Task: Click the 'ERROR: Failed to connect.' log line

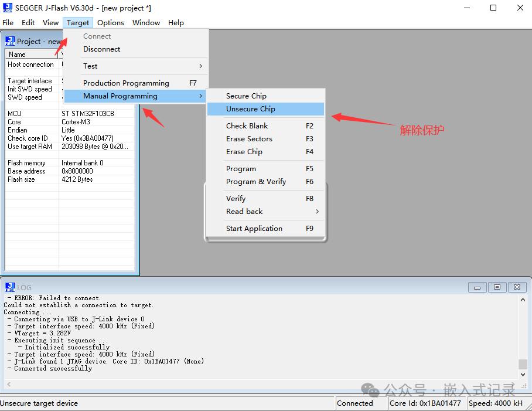Action: [54, 298]
